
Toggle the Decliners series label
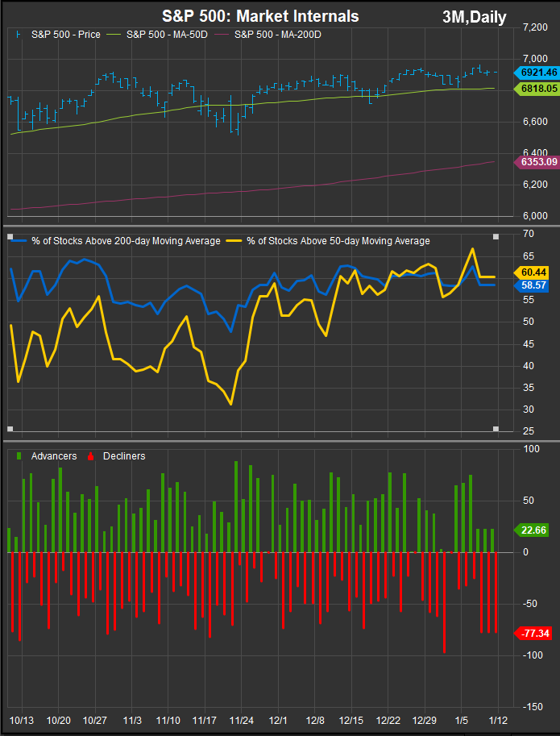(x=122, y=456)
